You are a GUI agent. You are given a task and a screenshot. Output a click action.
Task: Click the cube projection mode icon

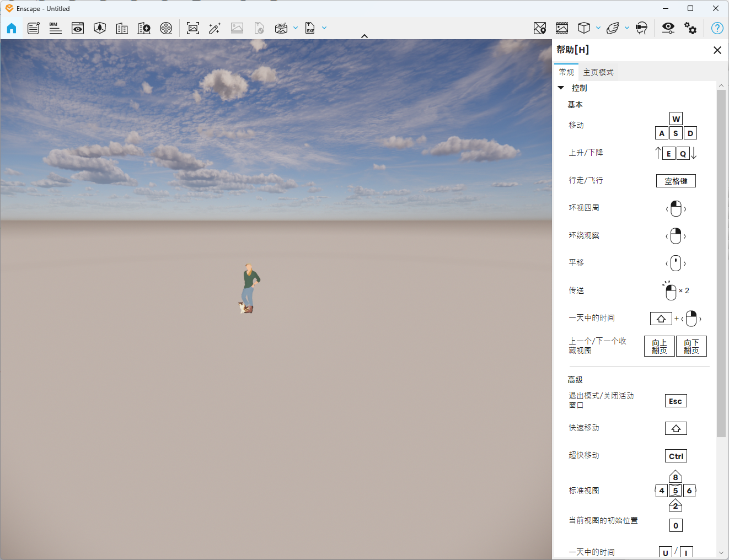tap(584, 28)
